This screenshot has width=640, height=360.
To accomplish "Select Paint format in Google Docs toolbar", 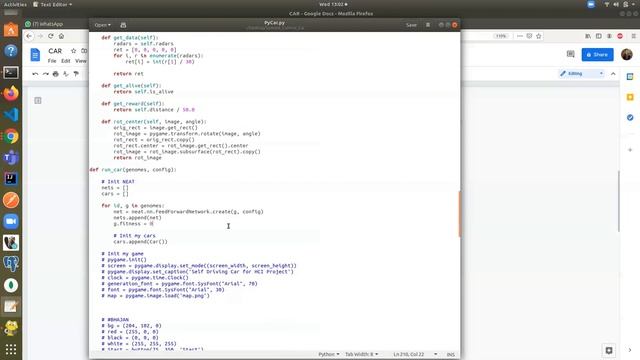I will click(x=76, y=74).
